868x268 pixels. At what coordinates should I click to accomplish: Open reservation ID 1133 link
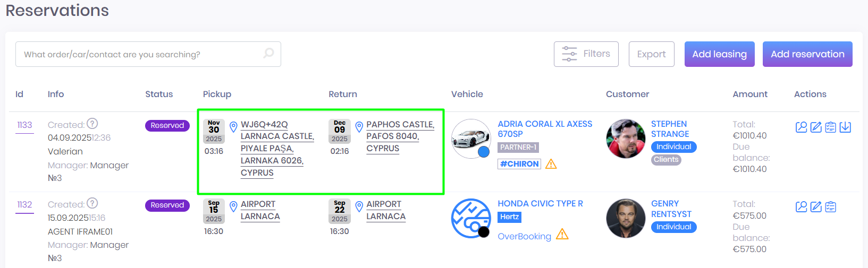(x=24, y=125)
